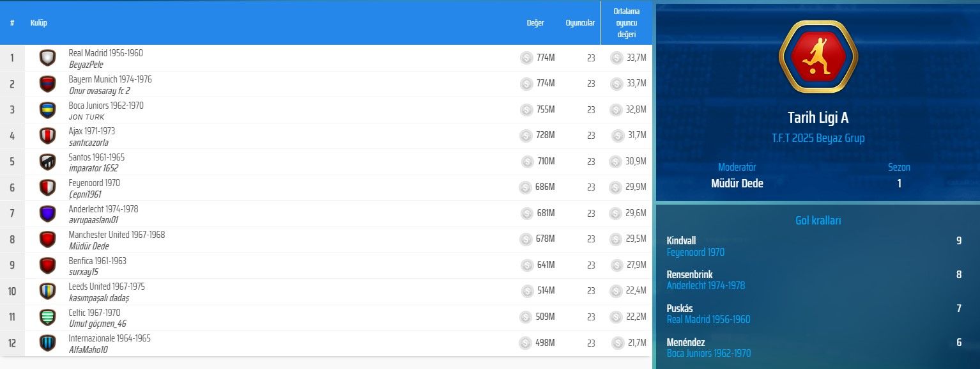
Task: Open the Boca Juniors 1962-1970 table row name
Action: click(106, 106)
